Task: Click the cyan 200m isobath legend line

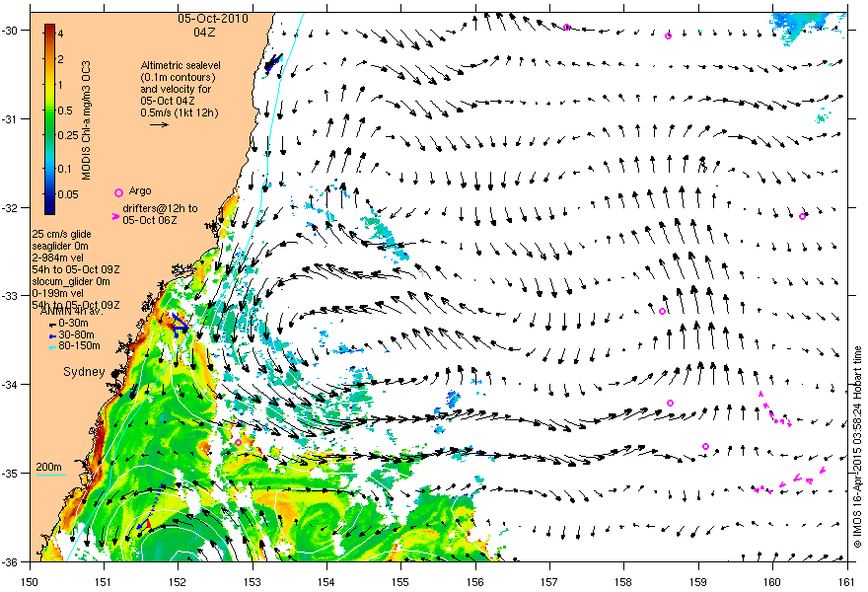Action: coord(50,475)
